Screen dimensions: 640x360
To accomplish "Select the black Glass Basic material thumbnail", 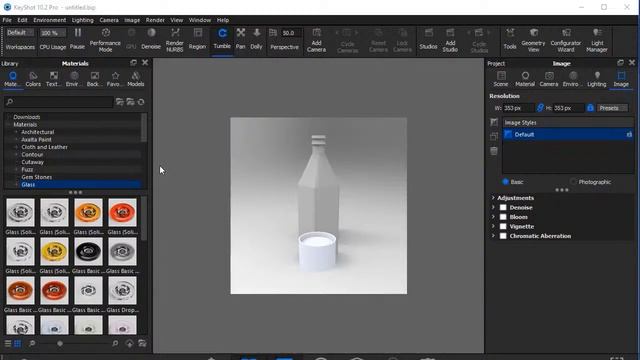I will pos(88,252).
